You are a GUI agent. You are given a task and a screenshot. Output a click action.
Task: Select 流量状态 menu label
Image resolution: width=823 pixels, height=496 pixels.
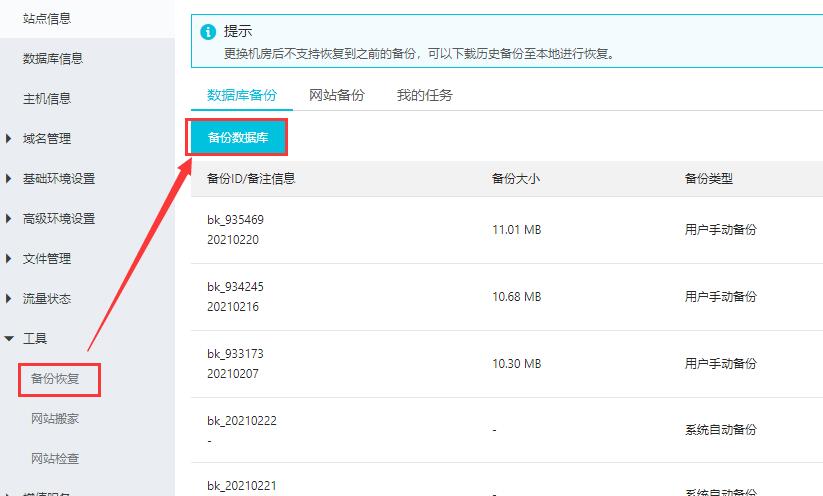[47, 299]
